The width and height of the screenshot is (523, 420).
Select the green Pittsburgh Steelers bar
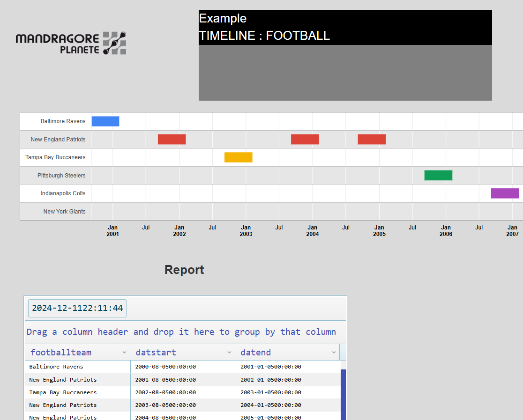click(x=438, y=175)
